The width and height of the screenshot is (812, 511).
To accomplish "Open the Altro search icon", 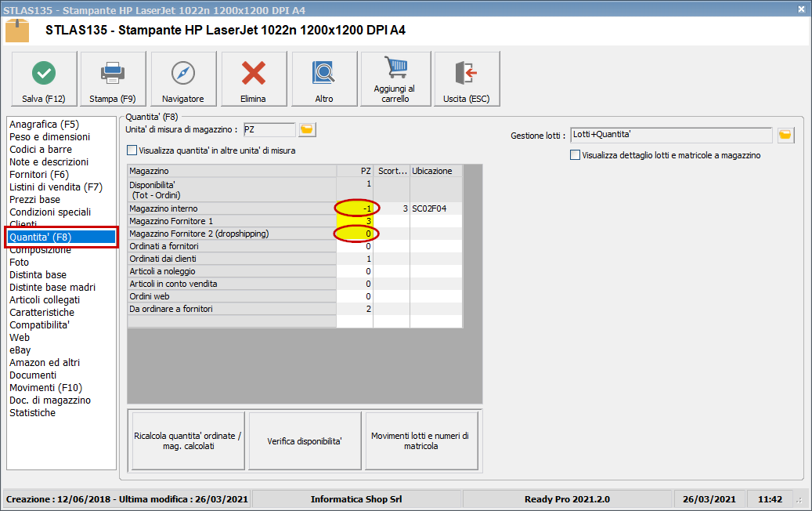I will (323, 78).
